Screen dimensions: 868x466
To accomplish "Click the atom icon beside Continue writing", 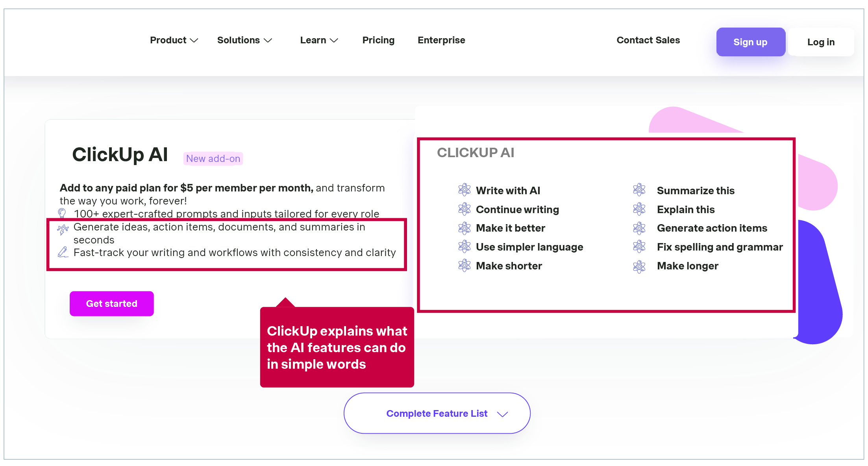I will [464, 209].
